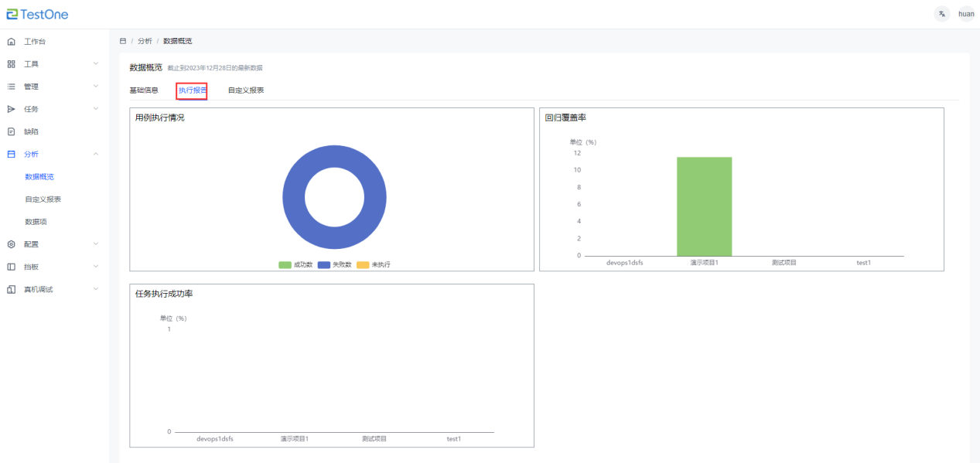Toggle the 失败数 legend series
The height and width of the screenshot is (463, 980).
click(x=335, y=265)
